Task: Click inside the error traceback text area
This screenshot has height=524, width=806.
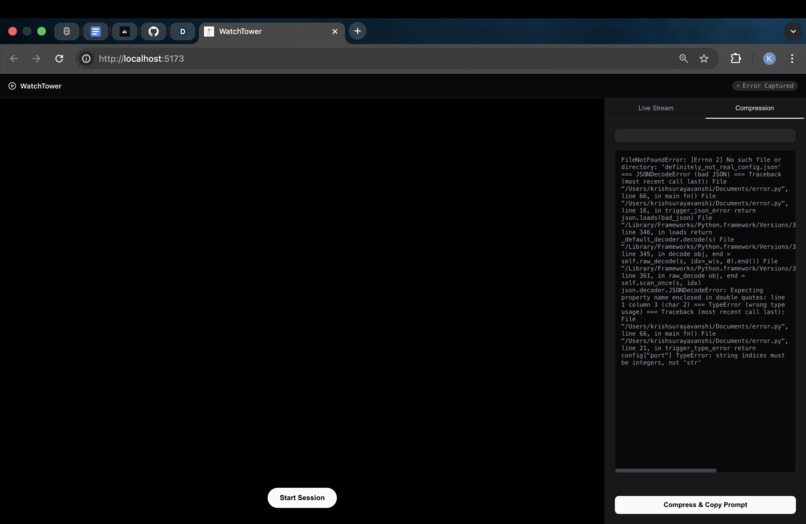Action: [x=705, y=311]
